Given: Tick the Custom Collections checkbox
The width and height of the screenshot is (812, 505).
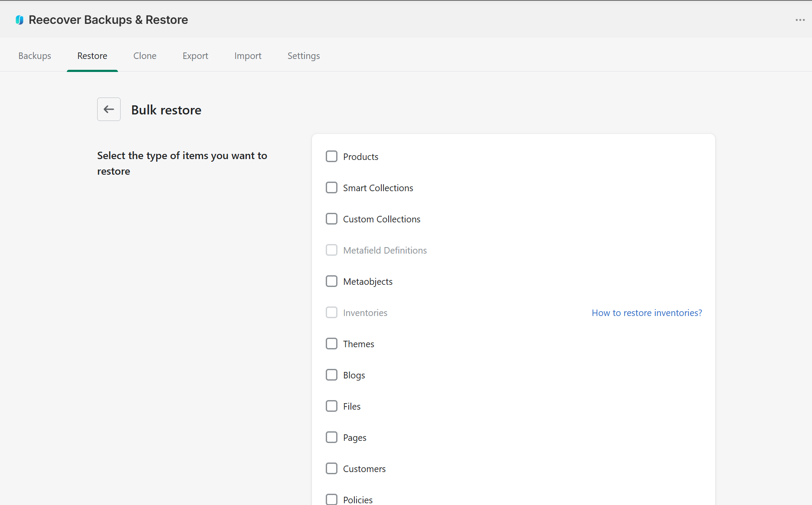Looking at the screenshot, I should click(x=331, y=219).
